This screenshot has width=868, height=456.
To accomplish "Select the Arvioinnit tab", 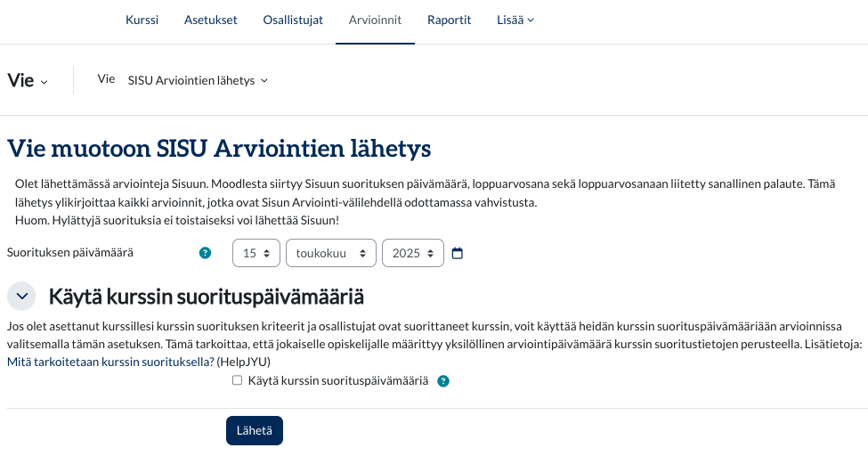I will [375, 20].
